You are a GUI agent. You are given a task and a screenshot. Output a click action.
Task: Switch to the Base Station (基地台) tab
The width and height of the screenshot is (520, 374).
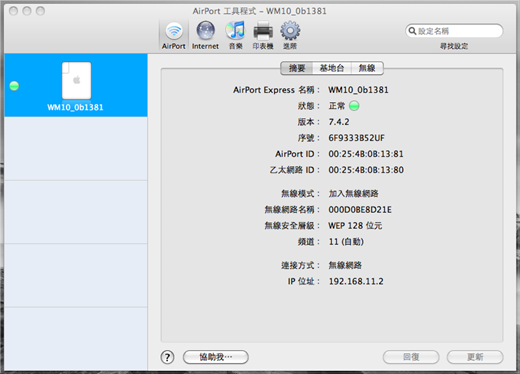click(332, 68)
